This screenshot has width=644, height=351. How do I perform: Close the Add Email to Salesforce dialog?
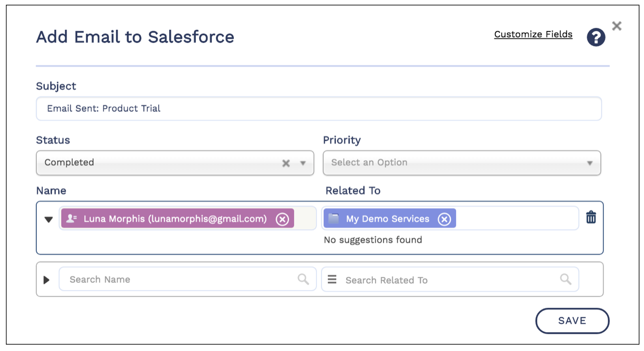tap(617, 26)
